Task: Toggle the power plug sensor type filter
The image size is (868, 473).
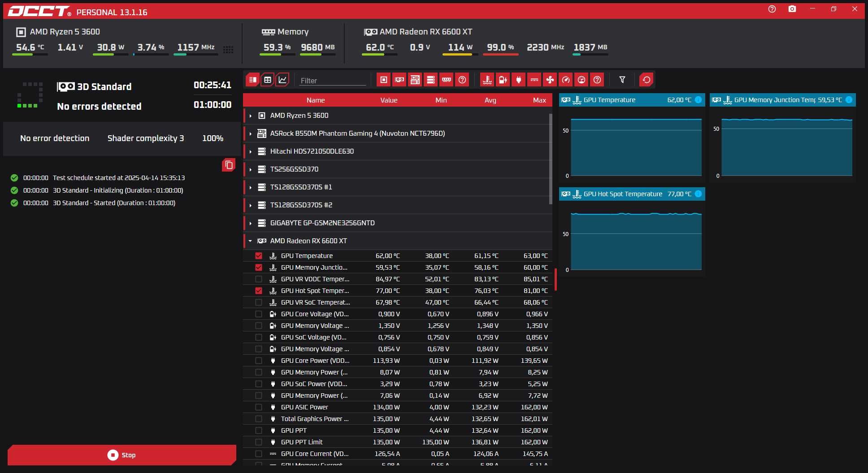Action: click(519, 80)
